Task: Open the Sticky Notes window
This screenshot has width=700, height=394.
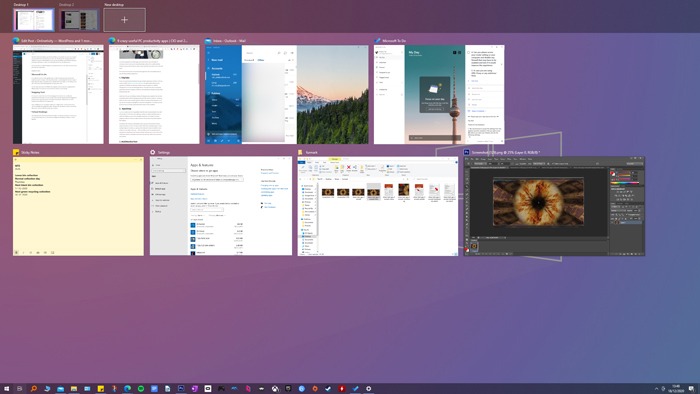Action: [x=79, y=206]
